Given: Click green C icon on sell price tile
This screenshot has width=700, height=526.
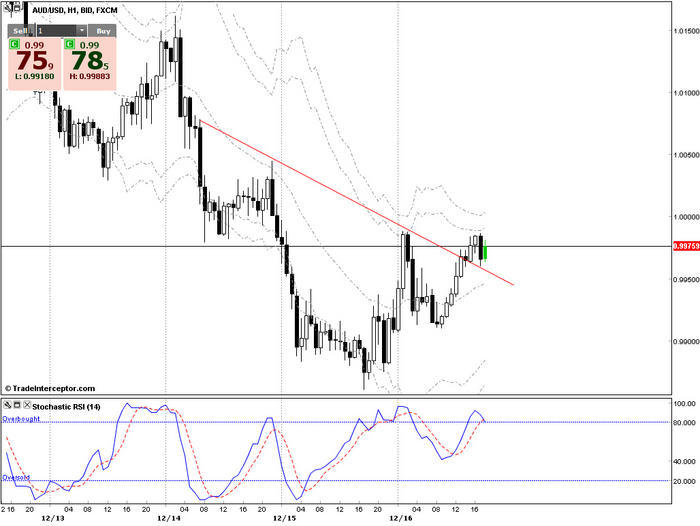Looking at the screenshot, I should point(14,45).
